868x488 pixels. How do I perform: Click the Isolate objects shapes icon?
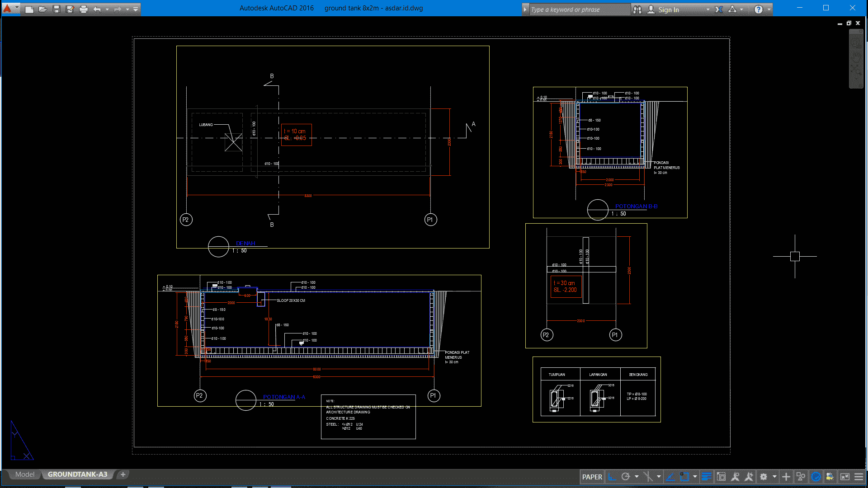[x=801, y=477]
